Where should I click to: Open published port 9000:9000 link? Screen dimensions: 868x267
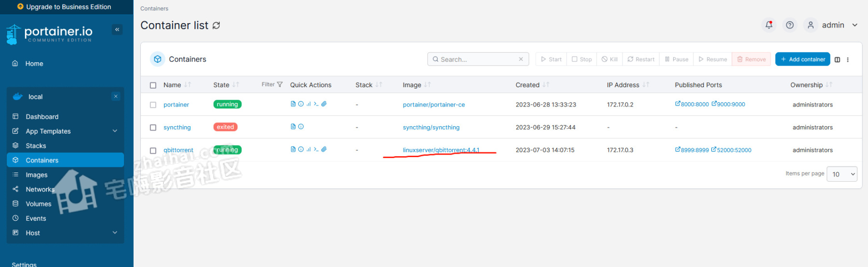pos(728,104)
